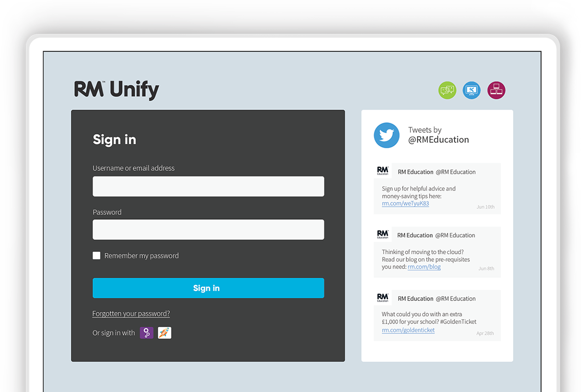
Task: Click the blue Sign in button
Action: 208,288
